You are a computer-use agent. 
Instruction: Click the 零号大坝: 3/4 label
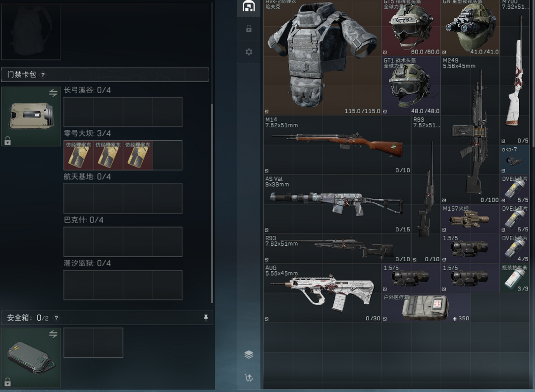87,133
